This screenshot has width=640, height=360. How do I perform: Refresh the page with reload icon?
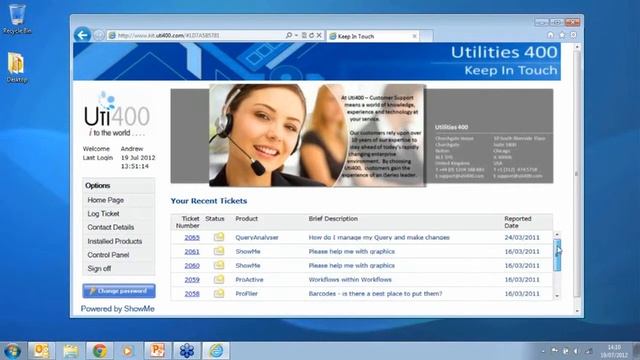tap(311, 36)
